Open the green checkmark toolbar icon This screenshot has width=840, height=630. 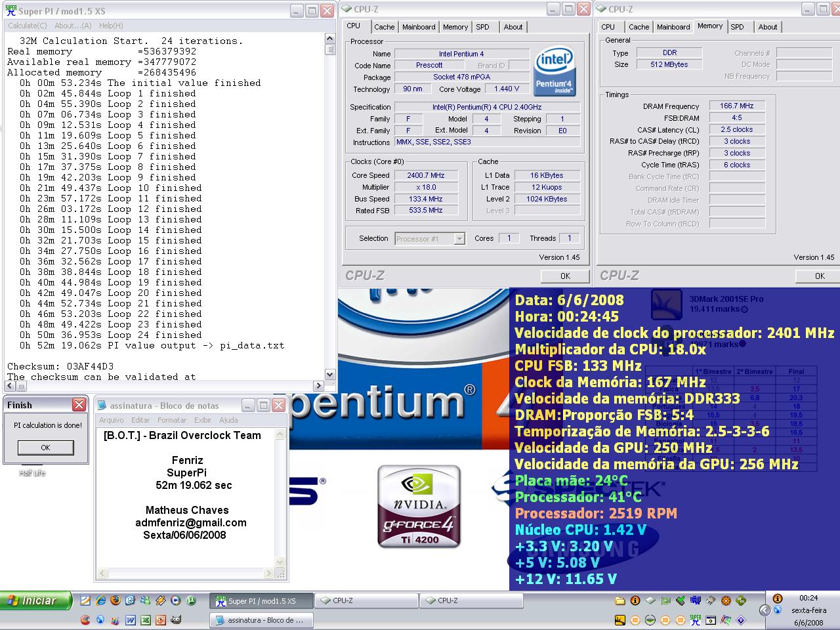(681, 600)
